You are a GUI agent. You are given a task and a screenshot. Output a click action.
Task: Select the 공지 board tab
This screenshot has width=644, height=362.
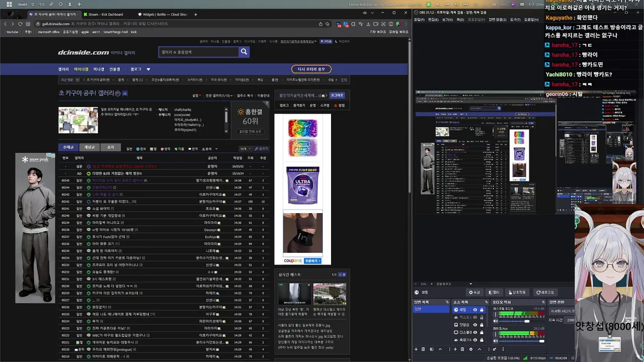(111, 147)
